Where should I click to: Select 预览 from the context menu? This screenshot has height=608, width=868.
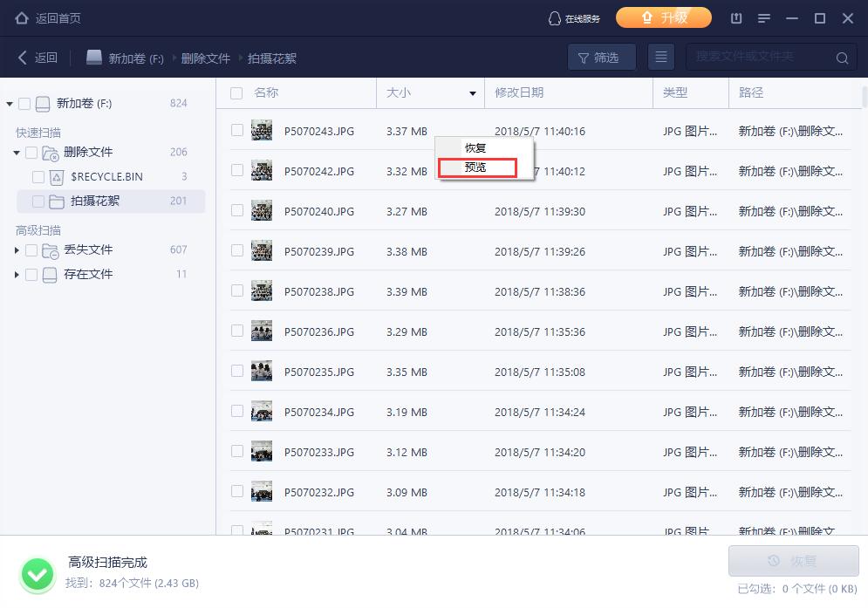[x=476, y=167]
